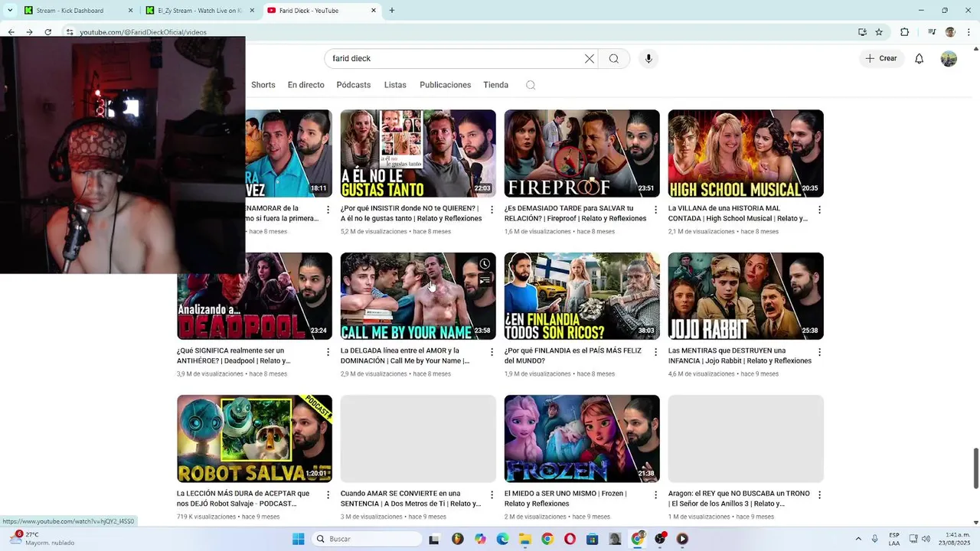Open a new browser tab
The height and width of the screenshot is (551, 980).
392,11
